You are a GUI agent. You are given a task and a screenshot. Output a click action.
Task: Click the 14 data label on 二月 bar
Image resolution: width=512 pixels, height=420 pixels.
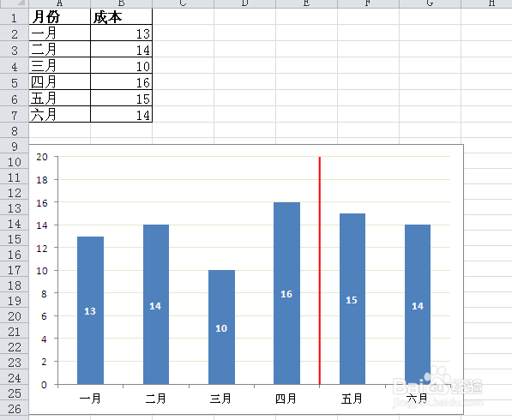[155, 306]
